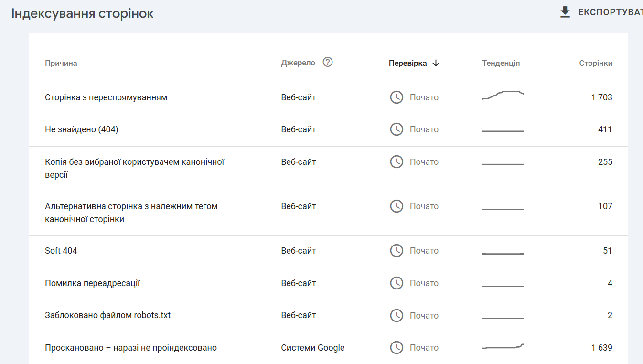Image resolution: width=643 pixels, height=364 pixels.
Task: Click the Сторінки column header
Action: [595, 63]
